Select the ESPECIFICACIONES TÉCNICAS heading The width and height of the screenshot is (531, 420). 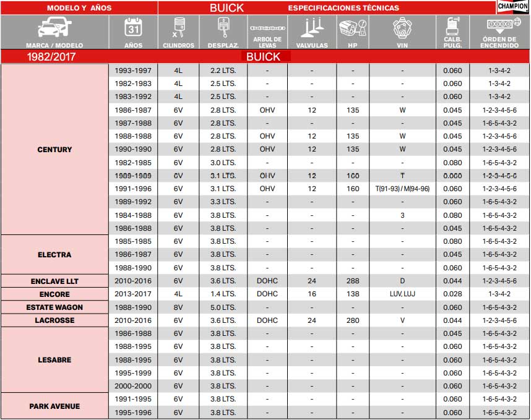[x=343, y=8]
